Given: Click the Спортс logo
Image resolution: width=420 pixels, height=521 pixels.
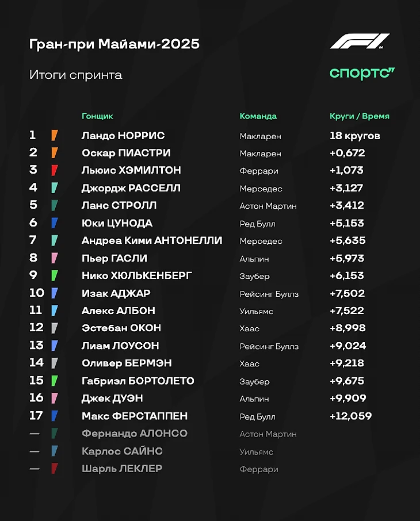Looking at the screenshot, I should pyautogui.click(x=362, y=73).
